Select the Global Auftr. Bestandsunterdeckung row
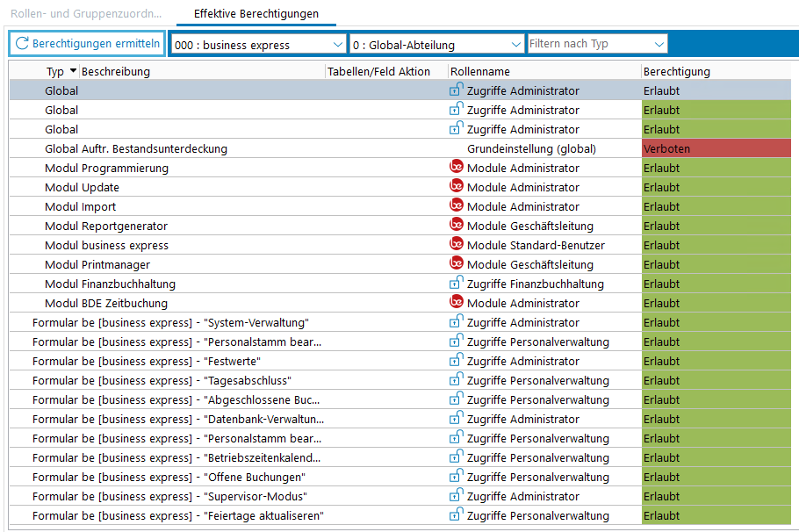This screenshot has height=532, width=799. (x=136, y=148)
